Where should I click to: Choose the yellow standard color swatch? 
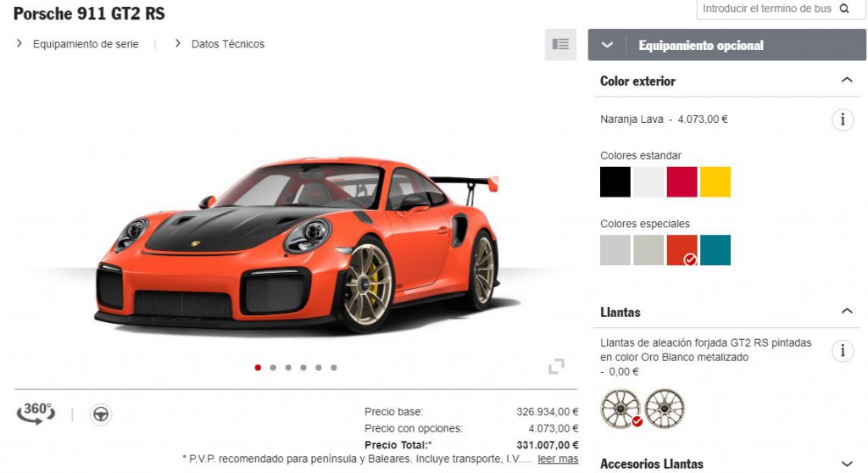point(715,181)
